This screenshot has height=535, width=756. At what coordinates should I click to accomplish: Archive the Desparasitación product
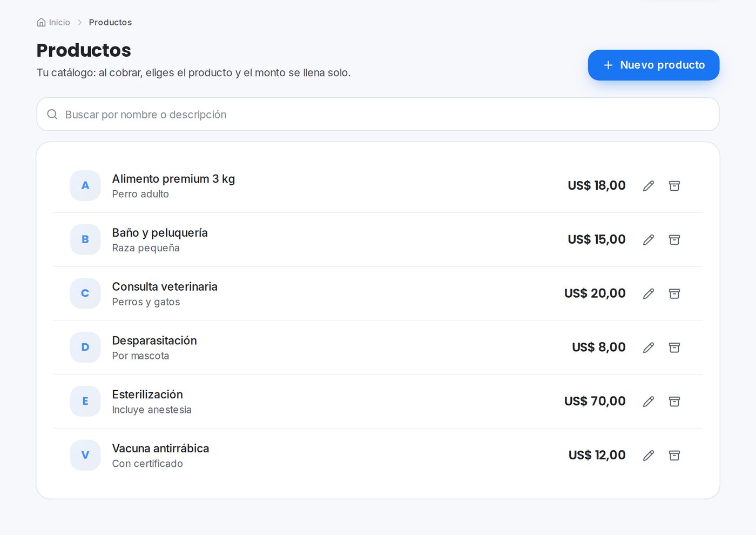(x=674, y=347)
